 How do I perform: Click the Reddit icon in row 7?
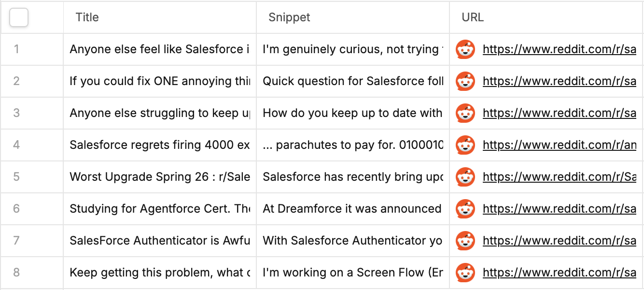click(x=465, y=241)
